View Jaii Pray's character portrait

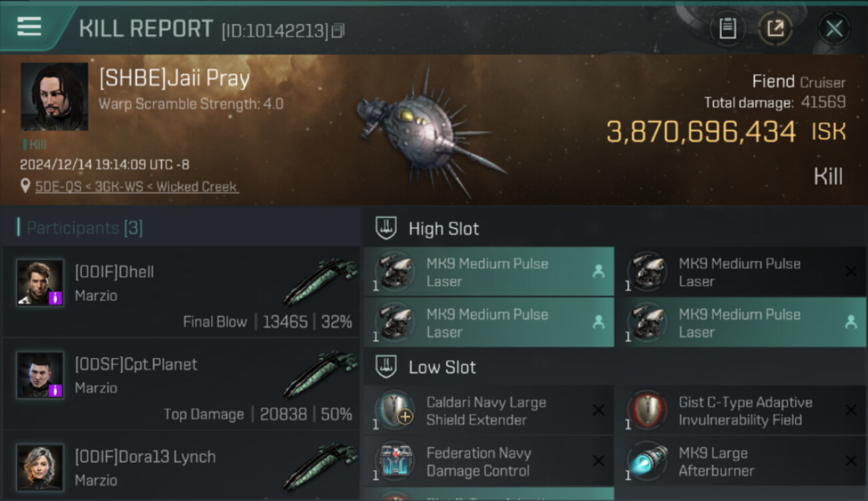click(x=54, y=96)
